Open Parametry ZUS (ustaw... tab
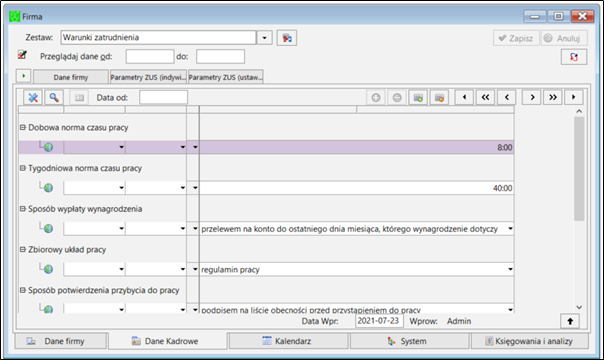Viewport: 604px width, 360px height. 226,77
